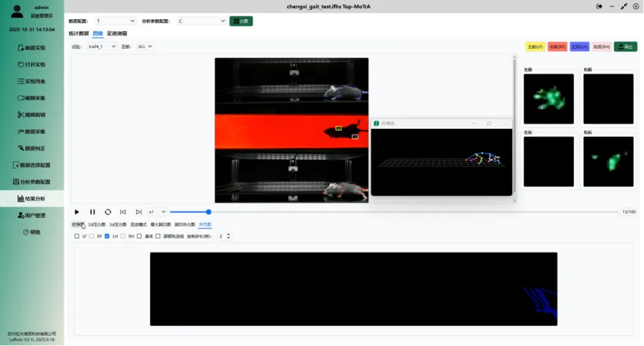The width and height of the screenshot is (644, 346).
Task: Open 新建实验 from the sidebar
Action: tap(32, 48)
